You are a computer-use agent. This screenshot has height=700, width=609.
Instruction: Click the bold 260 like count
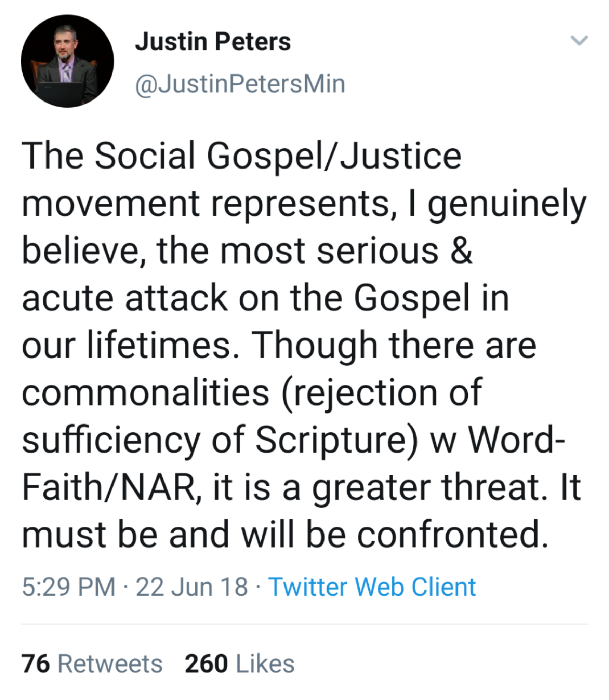pyautogui.click(x=206, y=664)
